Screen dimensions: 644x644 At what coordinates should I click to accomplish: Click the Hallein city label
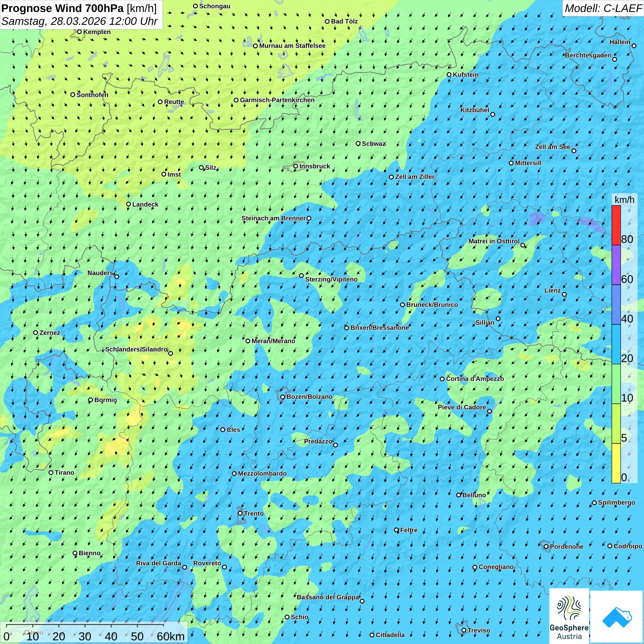[620, 42]
